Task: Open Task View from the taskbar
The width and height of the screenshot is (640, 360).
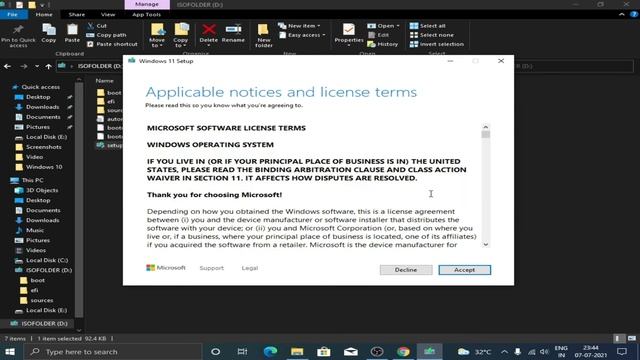Action: click(242, 351)
